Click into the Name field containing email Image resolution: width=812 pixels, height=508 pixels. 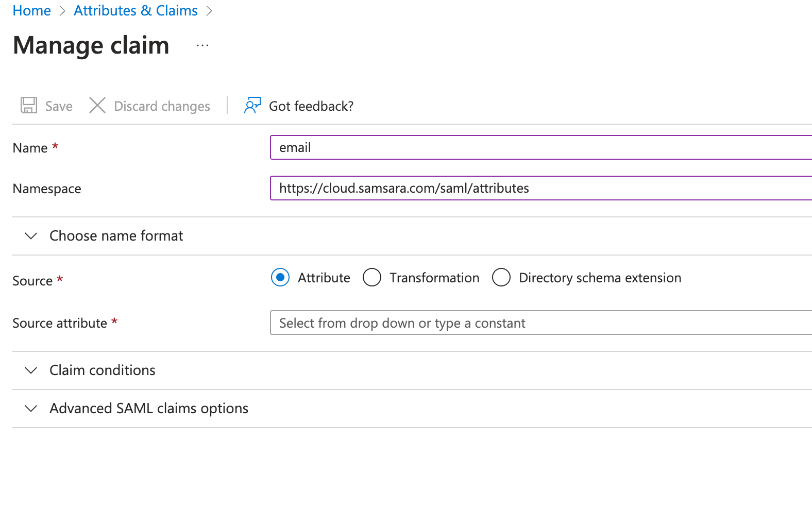coord(540,148)
